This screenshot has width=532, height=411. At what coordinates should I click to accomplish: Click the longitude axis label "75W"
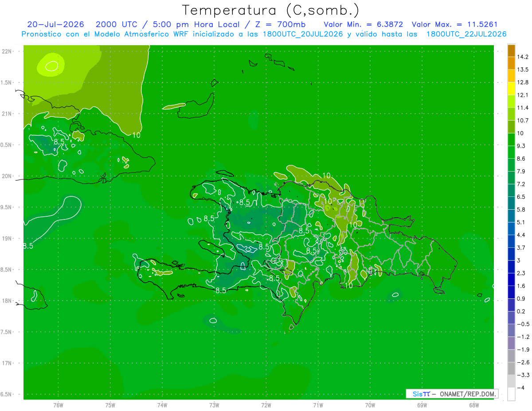click(110, 405)
